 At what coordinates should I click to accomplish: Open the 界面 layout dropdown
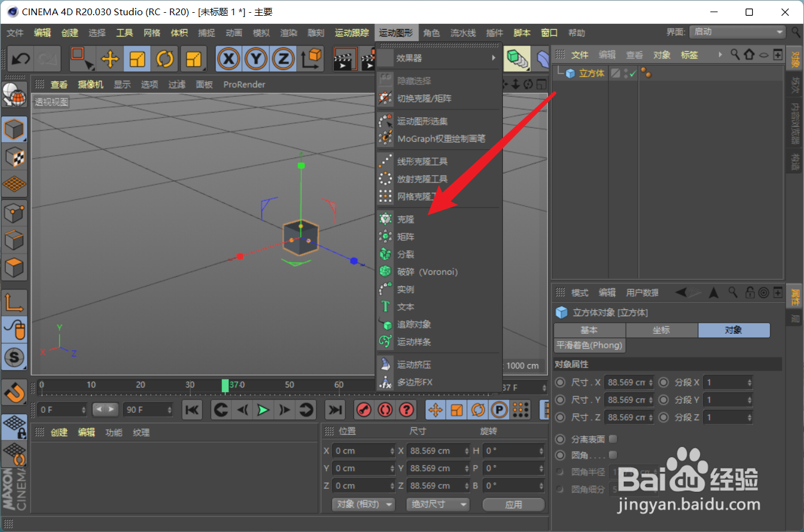point(738,32)
